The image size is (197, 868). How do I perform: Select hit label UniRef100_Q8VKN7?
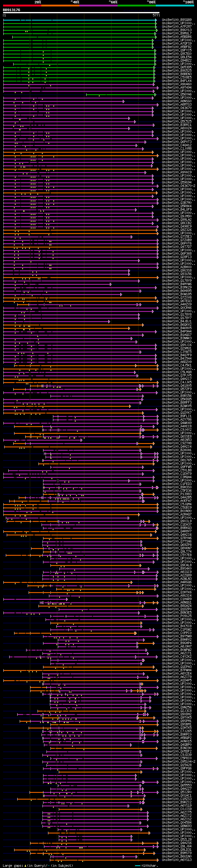coord(177,549)
